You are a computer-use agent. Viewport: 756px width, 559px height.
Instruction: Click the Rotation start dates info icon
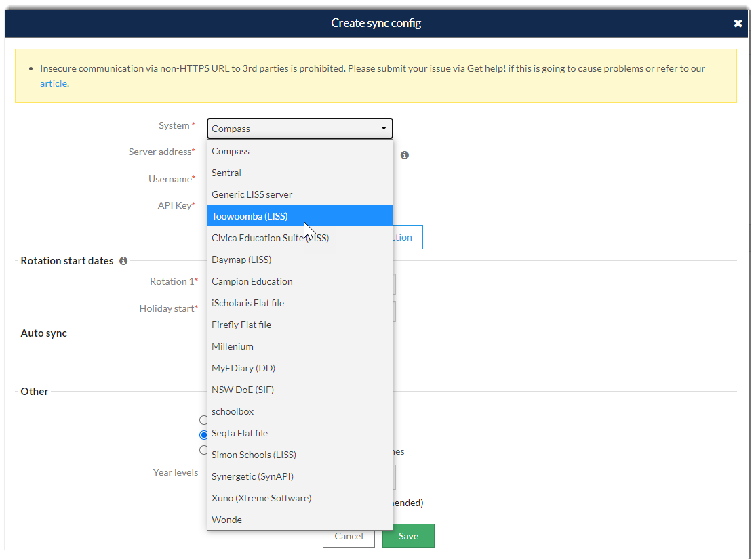(x=123, y=261)
